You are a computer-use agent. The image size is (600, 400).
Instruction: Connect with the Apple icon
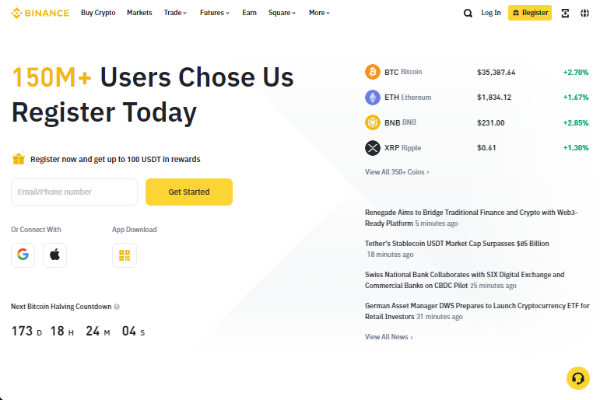tap(55, 255)
